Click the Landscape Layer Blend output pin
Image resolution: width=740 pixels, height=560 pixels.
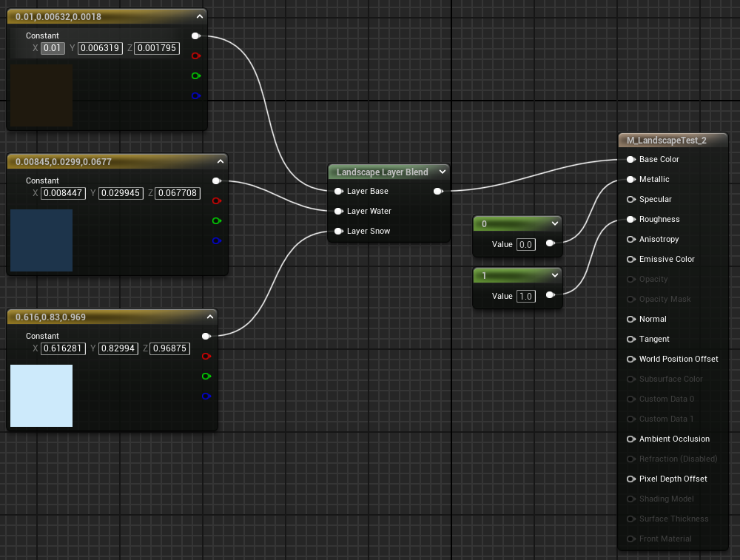(x=437, y=192)
